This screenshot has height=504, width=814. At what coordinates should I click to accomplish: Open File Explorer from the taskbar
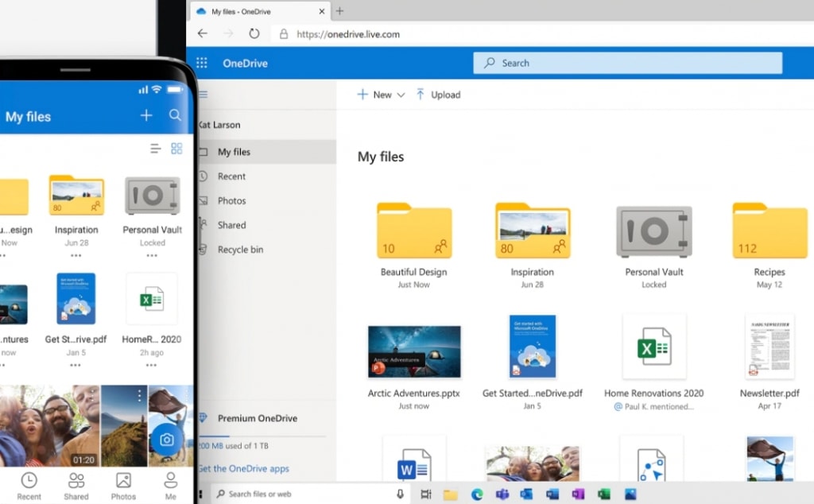(450, 494)
